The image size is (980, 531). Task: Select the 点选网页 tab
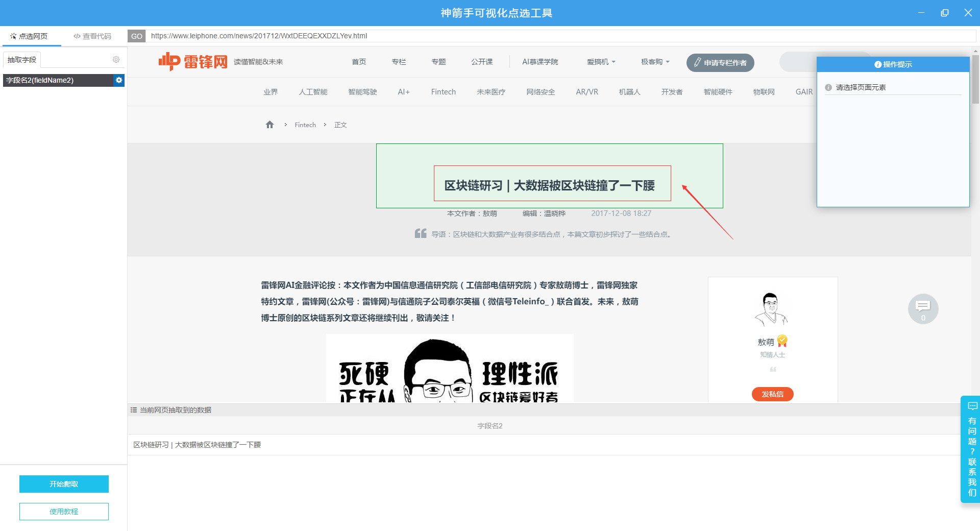point(29,36)
